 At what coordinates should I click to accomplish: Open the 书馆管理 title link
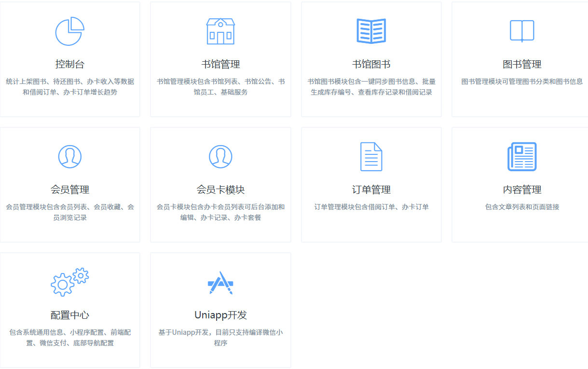pos(220,64)
